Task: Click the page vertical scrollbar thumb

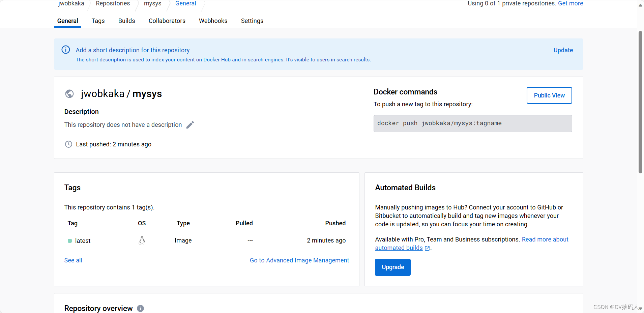Action: coord(641,102)
